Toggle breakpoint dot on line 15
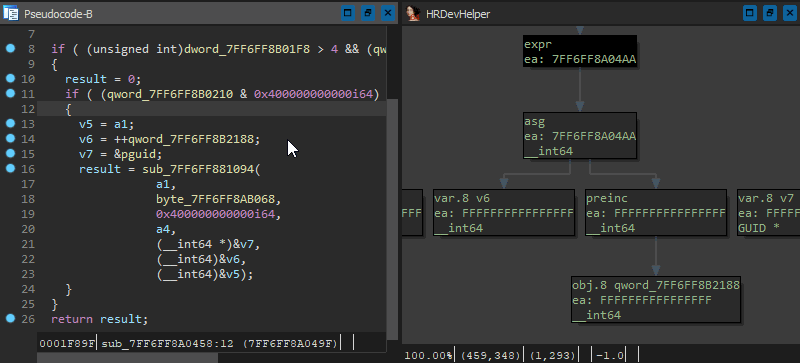This screenshot has height=363, width=800. (10, 153)
